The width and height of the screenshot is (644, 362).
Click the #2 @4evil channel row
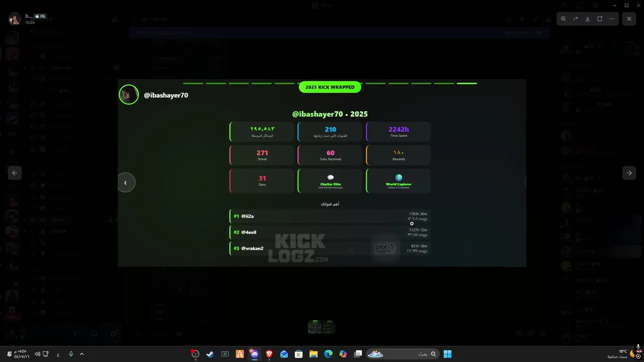(x=330, y=232)
